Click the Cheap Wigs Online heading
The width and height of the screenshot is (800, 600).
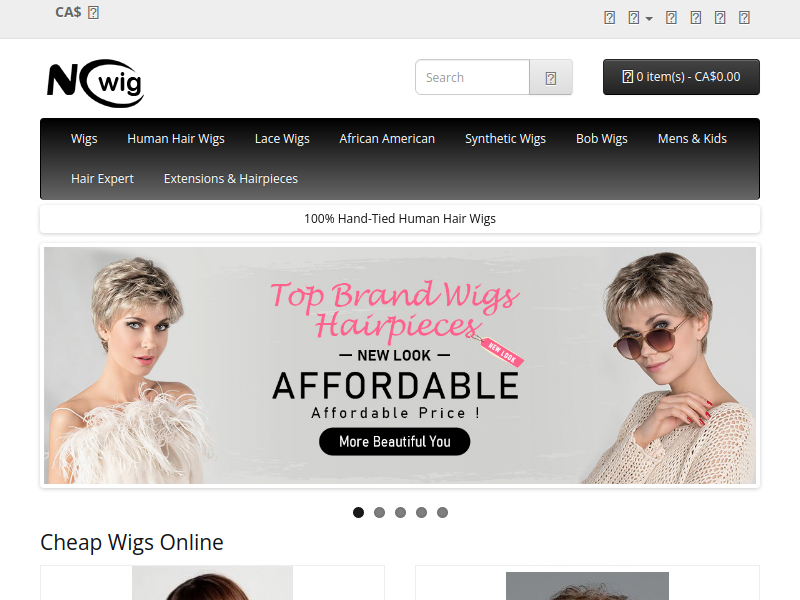click(132, 542)
